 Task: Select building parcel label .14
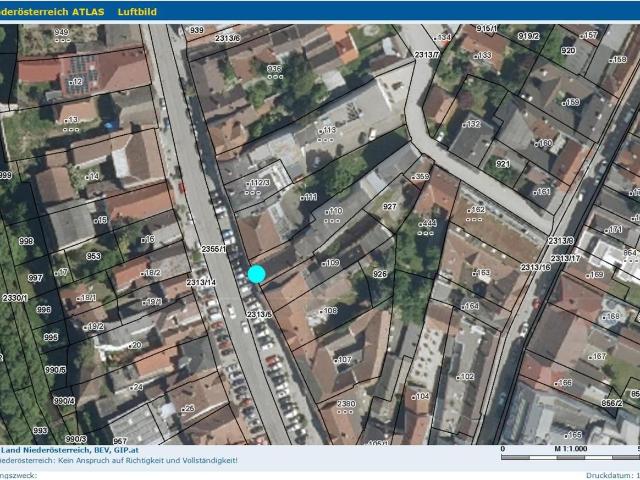click(x=92, y=176)
